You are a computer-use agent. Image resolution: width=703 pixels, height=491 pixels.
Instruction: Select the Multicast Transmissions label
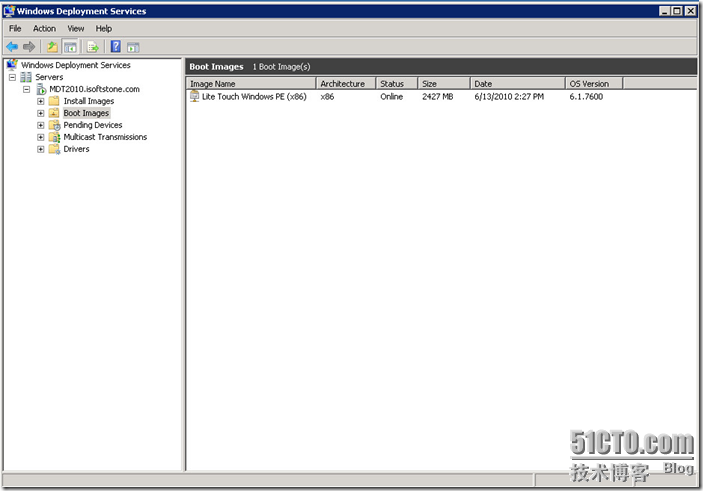pos(105,137)
